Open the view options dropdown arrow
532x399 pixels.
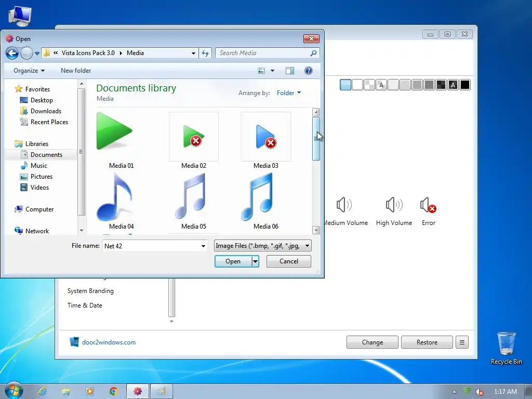point(272,71)
